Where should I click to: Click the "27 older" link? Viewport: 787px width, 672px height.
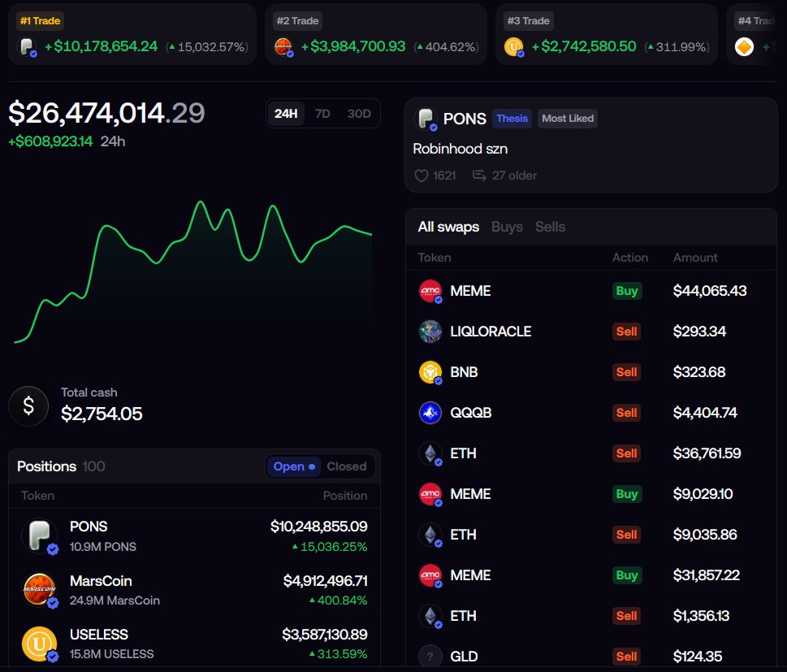point(514,176)
